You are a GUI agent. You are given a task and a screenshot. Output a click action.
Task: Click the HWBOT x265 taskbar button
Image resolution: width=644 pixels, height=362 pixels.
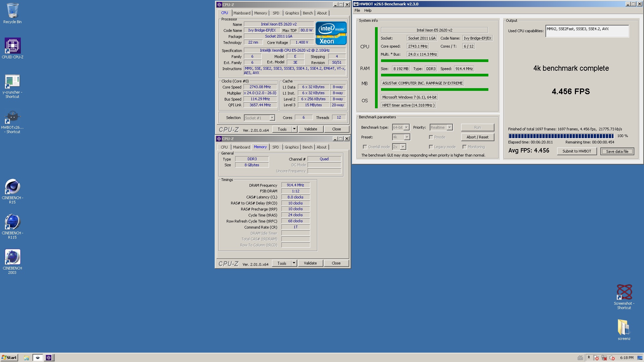coord(38,358)
